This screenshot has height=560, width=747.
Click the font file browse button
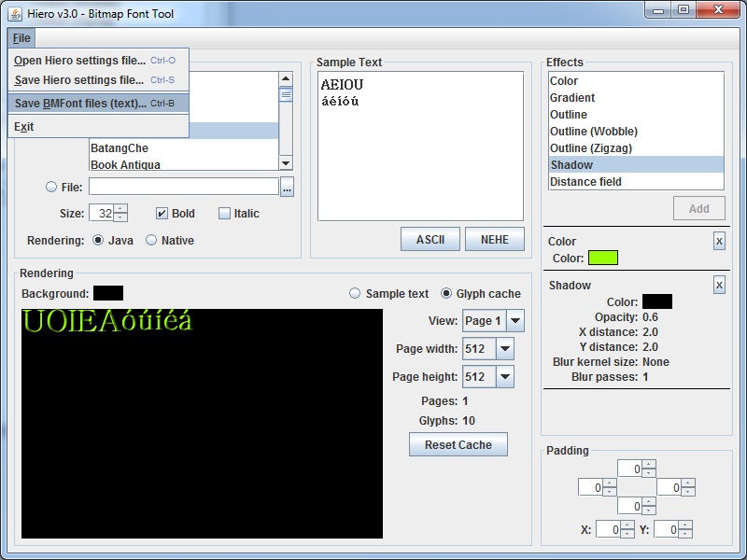click(x=287, y=187)
